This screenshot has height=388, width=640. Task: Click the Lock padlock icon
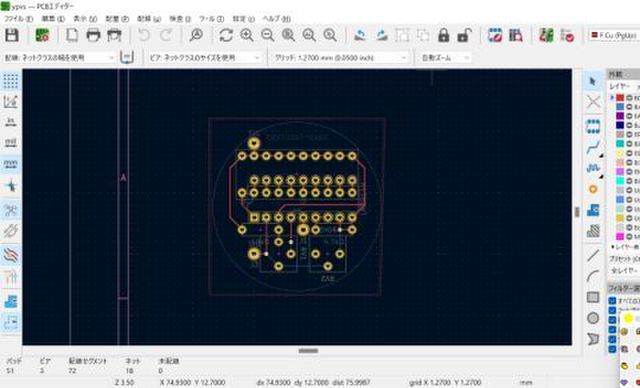tap(443, 35)
